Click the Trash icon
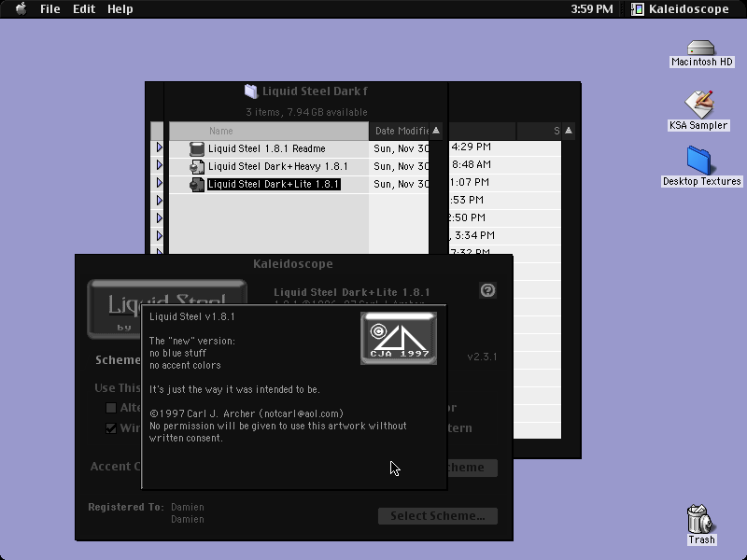Image resolution: width=747 pixels, height=560 pixels. pos(699,519)
